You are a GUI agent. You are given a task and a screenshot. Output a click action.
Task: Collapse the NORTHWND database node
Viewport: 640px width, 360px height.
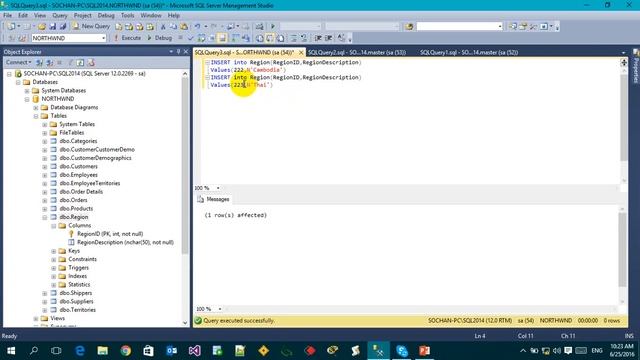tap(27, 99)
